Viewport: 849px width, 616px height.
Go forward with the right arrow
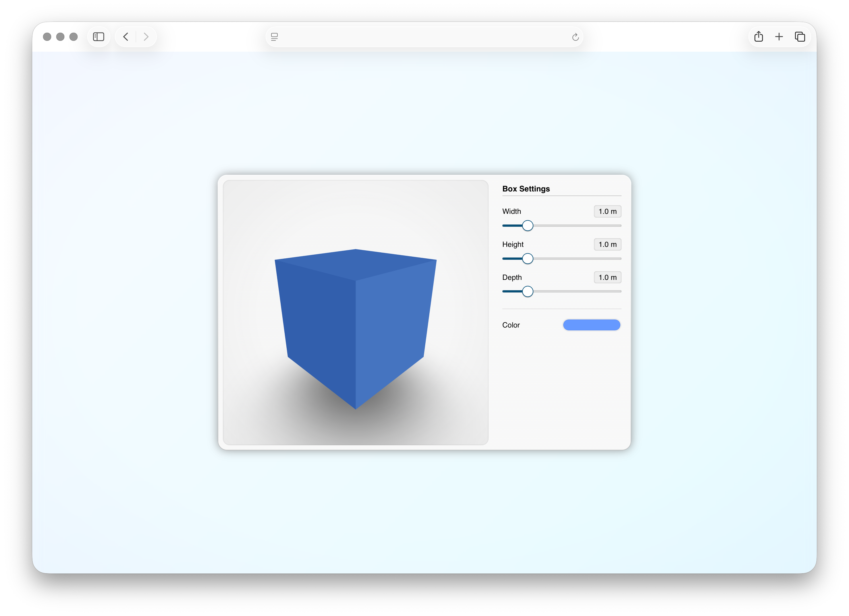(146, 37)
